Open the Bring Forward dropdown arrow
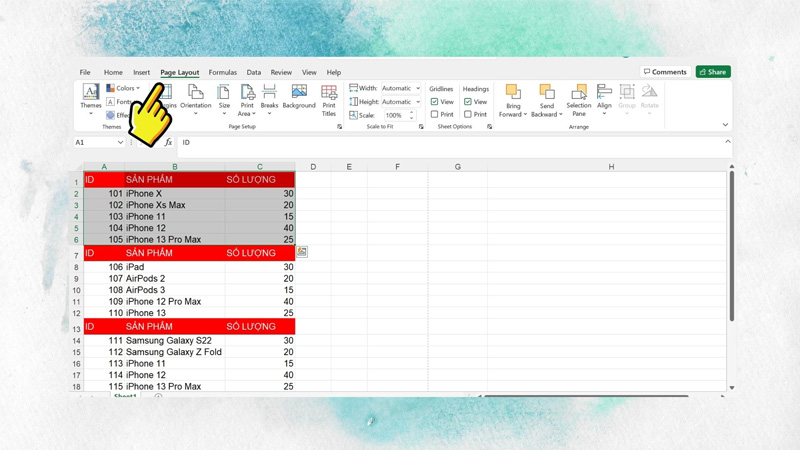Viewport: 800px width, 450px height. 525,115
